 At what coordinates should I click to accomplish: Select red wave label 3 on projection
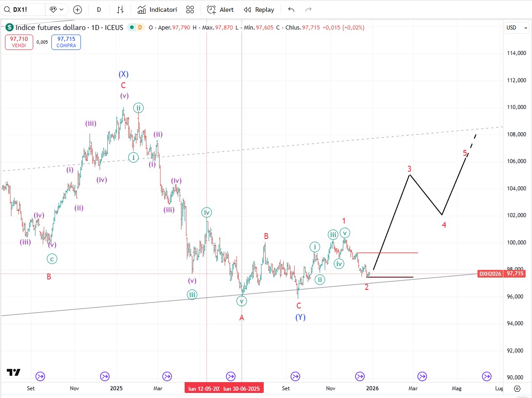point(410,169)
